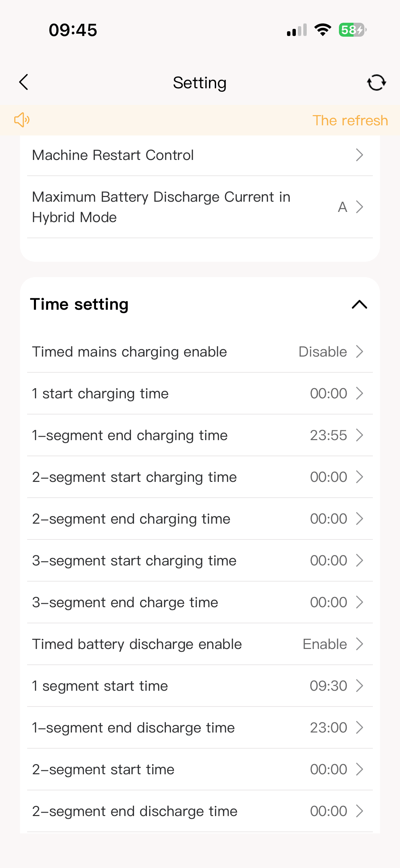Change the 1-segment end discharge time value 23:00
Screen dimensions: 400x868
click(328, 728)
